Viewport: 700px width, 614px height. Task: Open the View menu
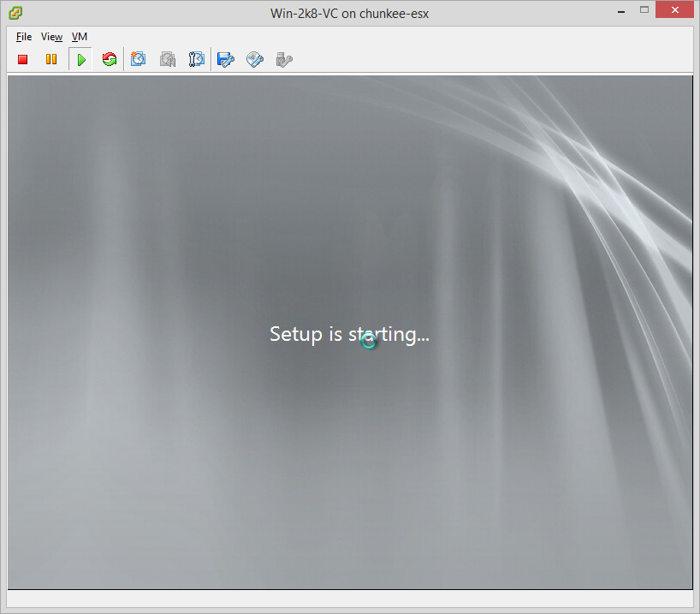click(51, 37)
